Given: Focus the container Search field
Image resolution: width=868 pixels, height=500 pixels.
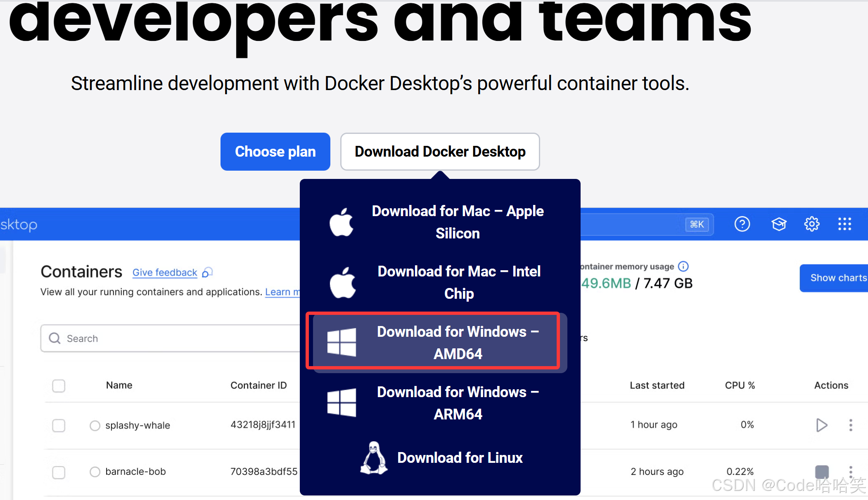Looking at the screenshot, I should pos(170,338).
